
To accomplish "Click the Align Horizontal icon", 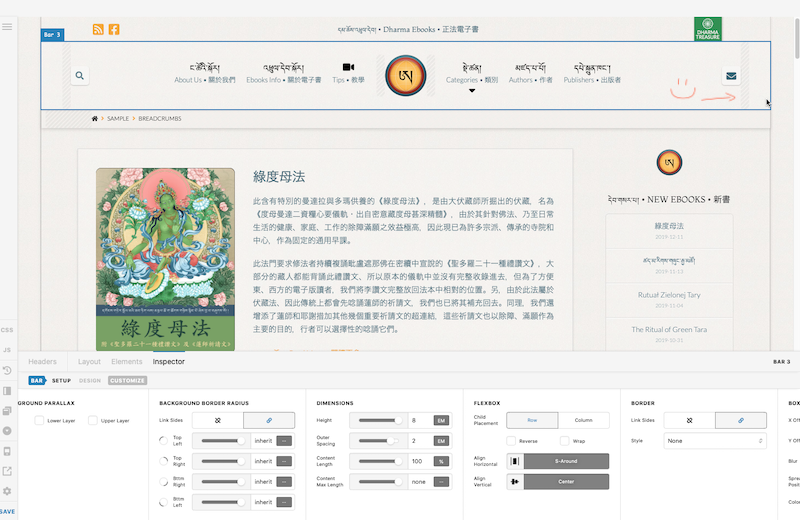I will point(515,461).
